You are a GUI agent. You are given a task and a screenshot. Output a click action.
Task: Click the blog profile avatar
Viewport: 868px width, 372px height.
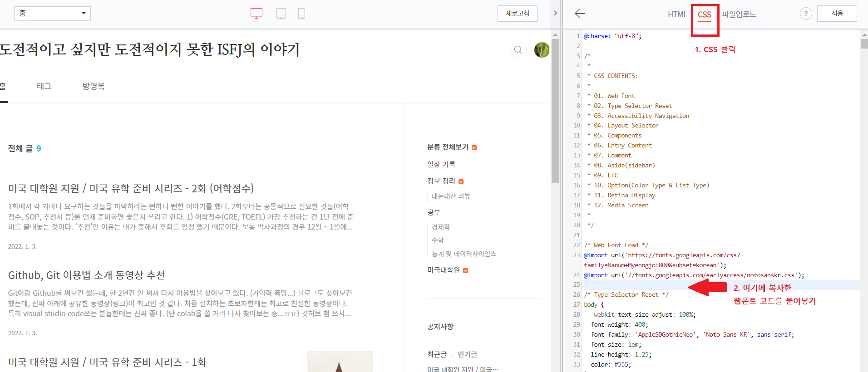click(x=542, y=50)
